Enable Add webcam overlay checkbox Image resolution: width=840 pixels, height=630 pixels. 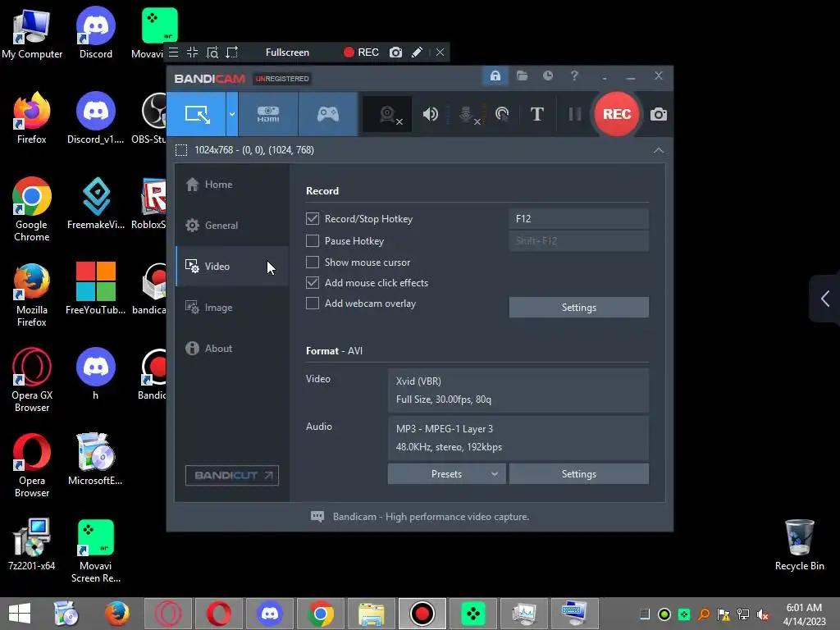[313, 304]
